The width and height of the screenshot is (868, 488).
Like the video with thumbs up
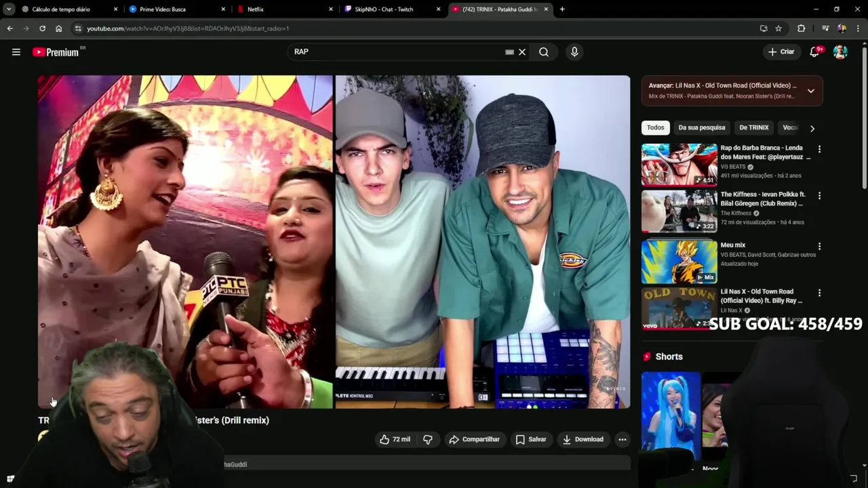tap(395, 439)
